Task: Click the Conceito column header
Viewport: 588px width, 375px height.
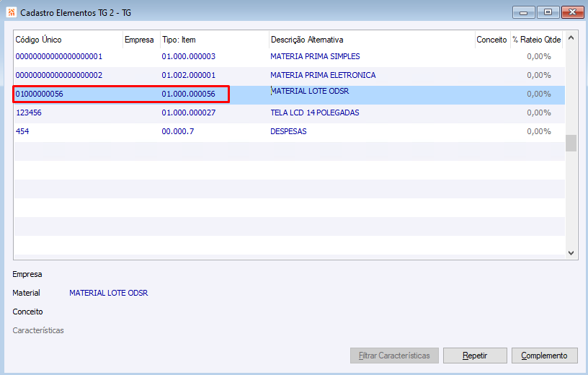Action: pos(493,40)
